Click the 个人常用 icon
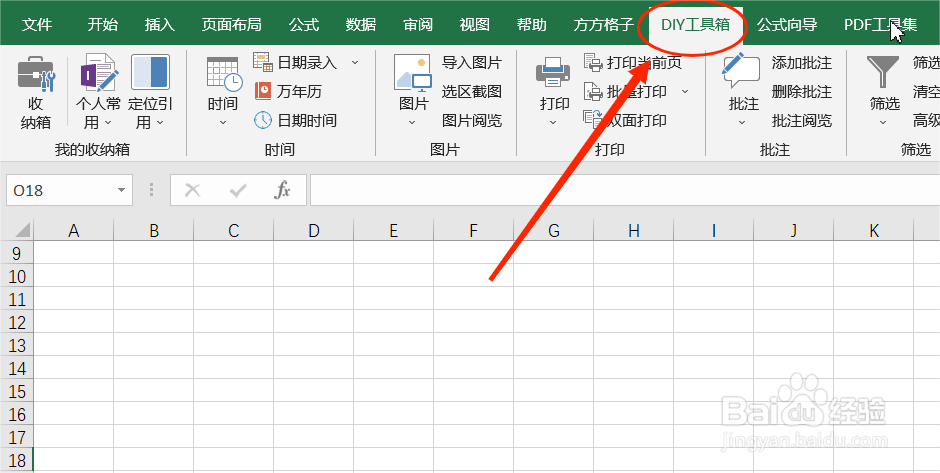This screenshot has width=940, height=473. pos(98,73)
